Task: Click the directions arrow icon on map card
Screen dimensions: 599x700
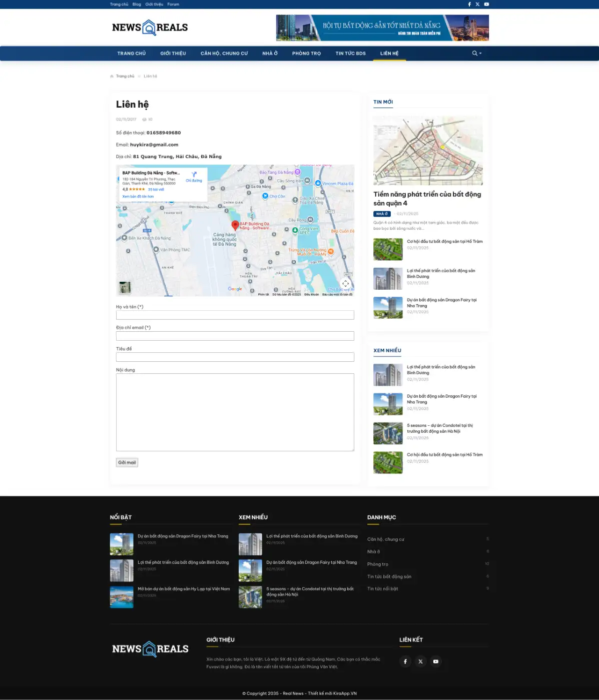Action: [x=194, y=175]
